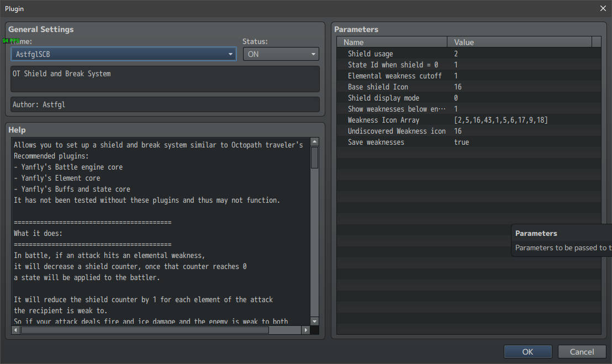Click the Help horizontal scrollbar thumb
The image size is (612, 364).
click(145, 330)
